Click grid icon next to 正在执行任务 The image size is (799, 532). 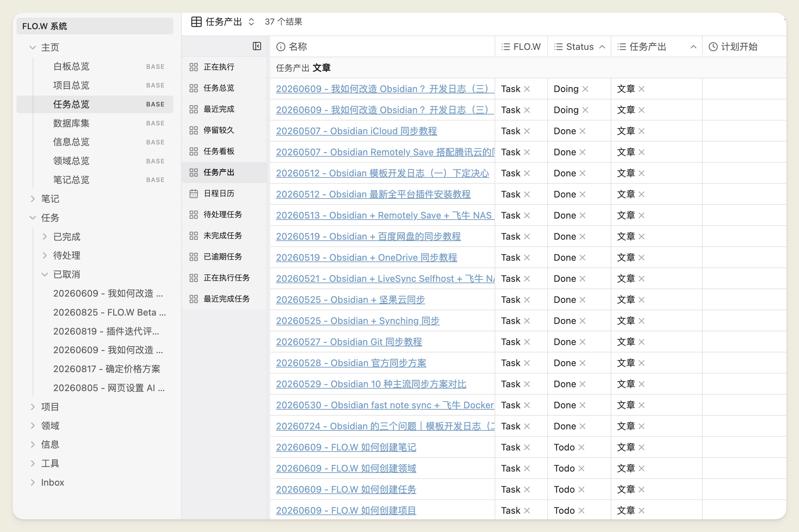pyautogui.click(x=194, y=278)
